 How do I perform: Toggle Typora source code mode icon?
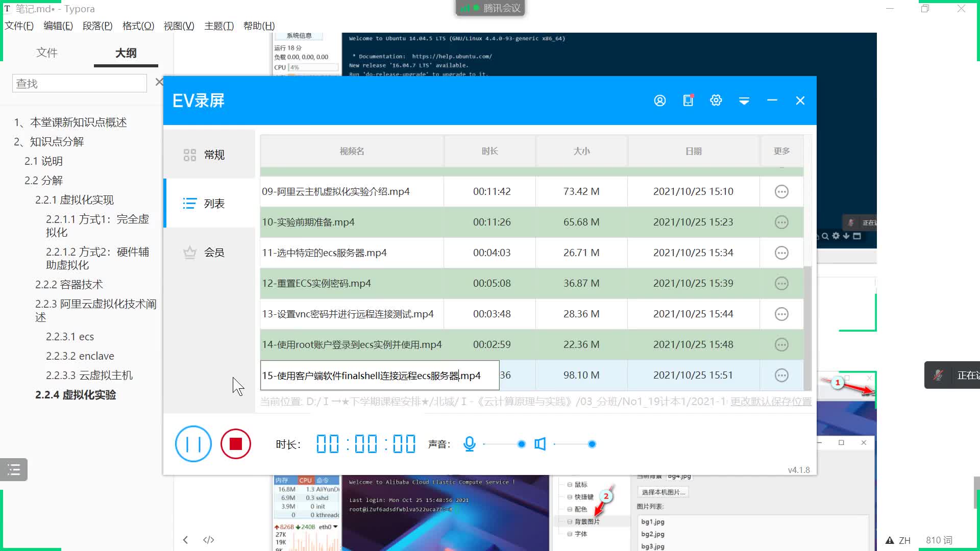pos(208,540)
